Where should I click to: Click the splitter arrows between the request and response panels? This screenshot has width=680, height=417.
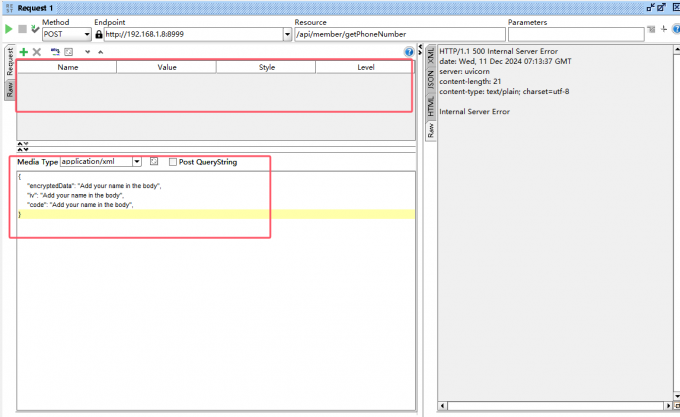pos(420,49)
